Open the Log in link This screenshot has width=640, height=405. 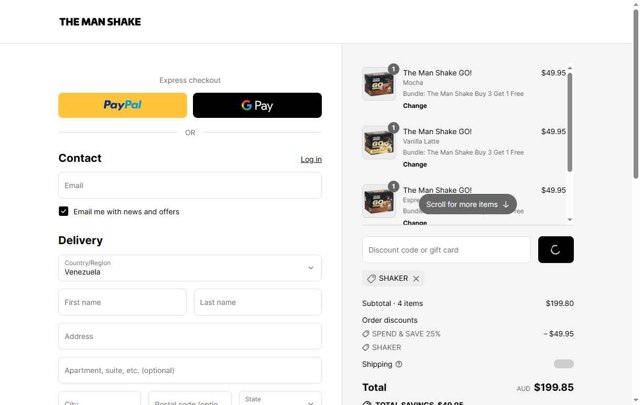(x=311, y=159)
